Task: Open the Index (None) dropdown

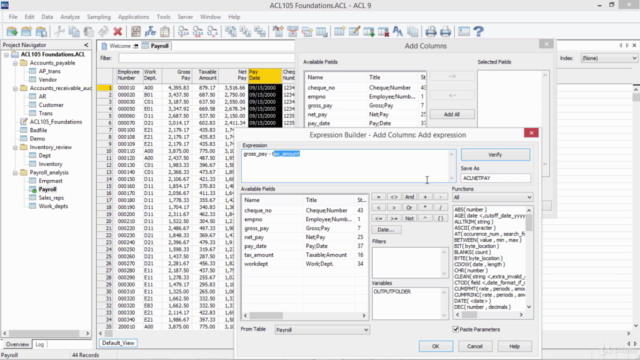Action: (609, 58)
